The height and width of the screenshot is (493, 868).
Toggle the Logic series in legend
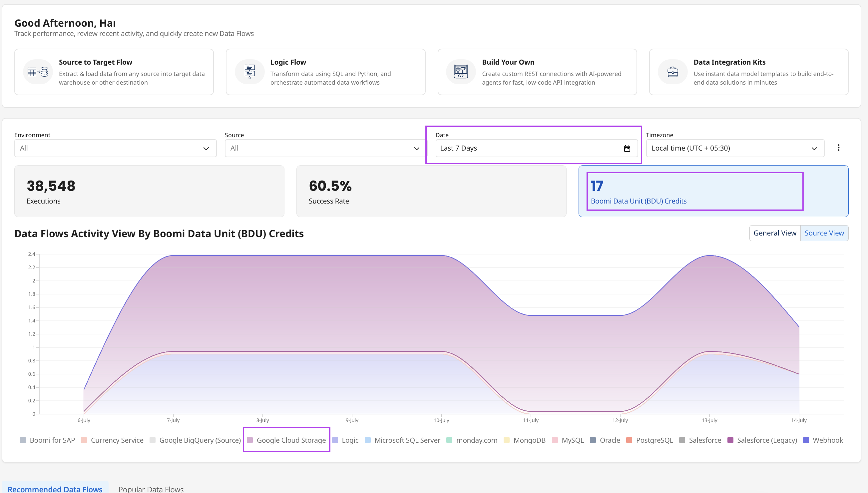pyautogui.click(x=345, y=440)
